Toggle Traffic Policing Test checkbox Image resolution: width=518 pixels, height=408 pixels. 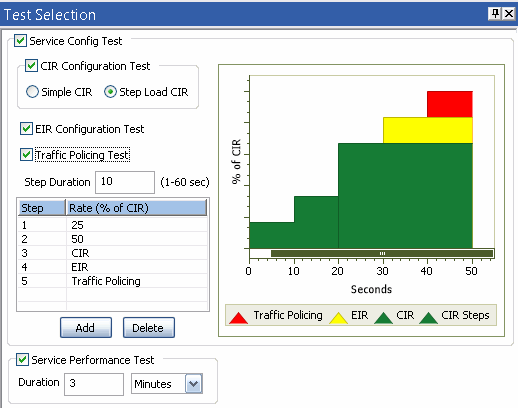pos(26,155)
